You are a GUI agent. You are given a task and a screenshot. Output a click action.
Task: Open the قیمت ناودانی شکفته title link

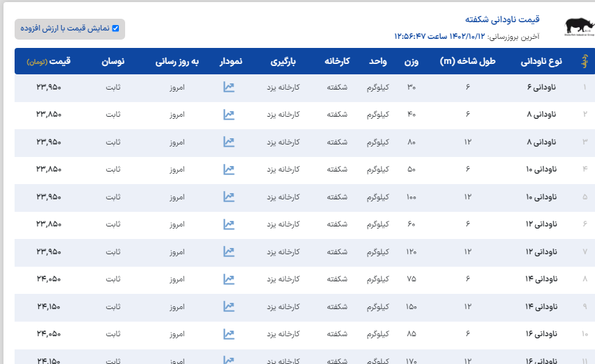coord(502,19)
